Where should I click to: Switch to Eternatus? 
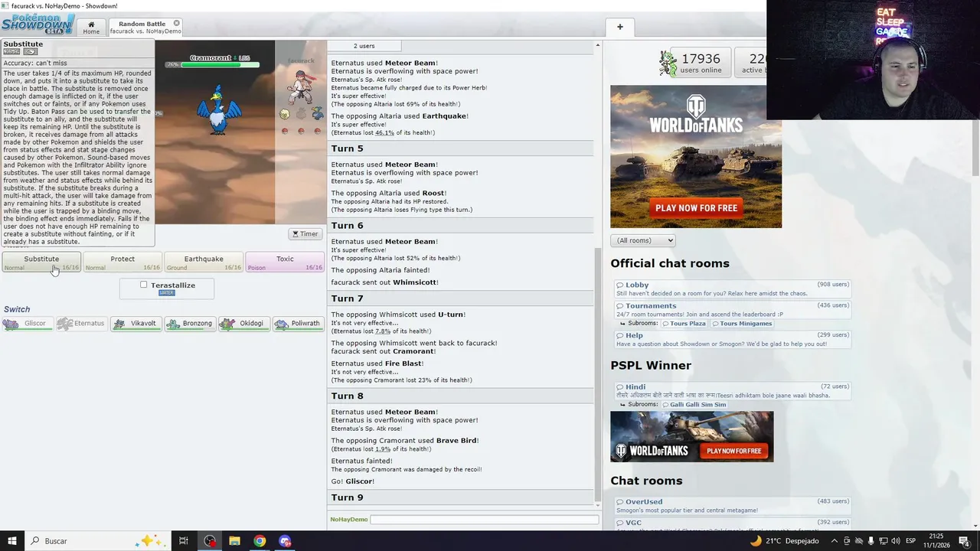(80, 324)
